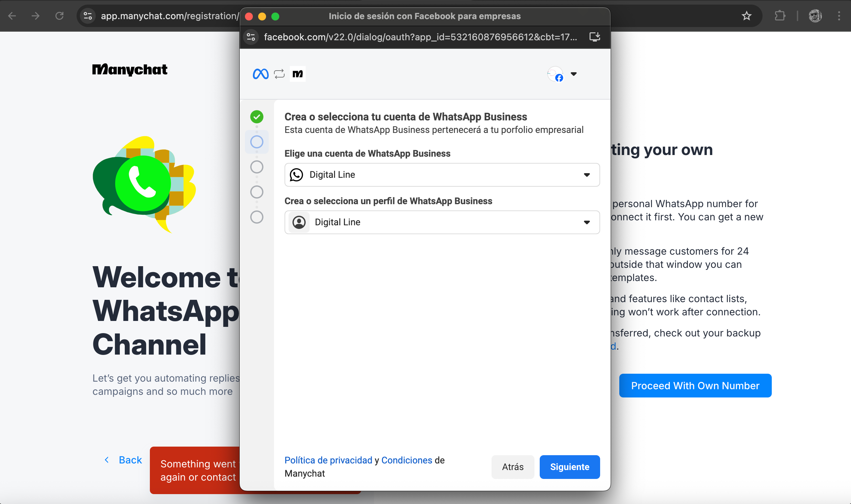Screen dimensions: 851x504
Task: Click the 'Elige una cuenta de WhatsApp Business' label
Action: coord(367,153)
